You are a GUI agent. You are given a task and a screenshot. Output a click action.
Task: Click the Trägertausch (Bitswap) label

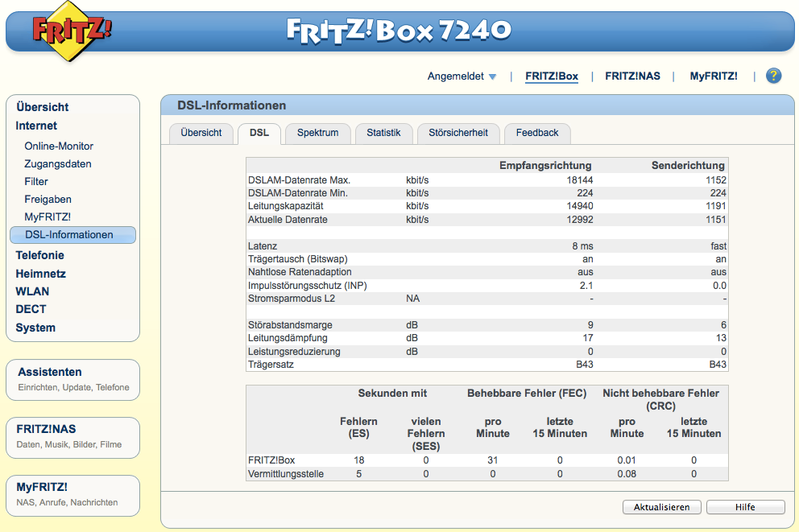tap(297, 259)
